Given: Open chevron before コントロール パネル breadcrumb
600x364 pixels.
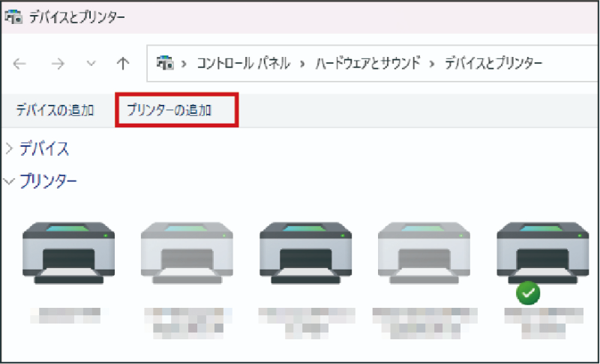Looking at the screenshot, I should 184,64.
